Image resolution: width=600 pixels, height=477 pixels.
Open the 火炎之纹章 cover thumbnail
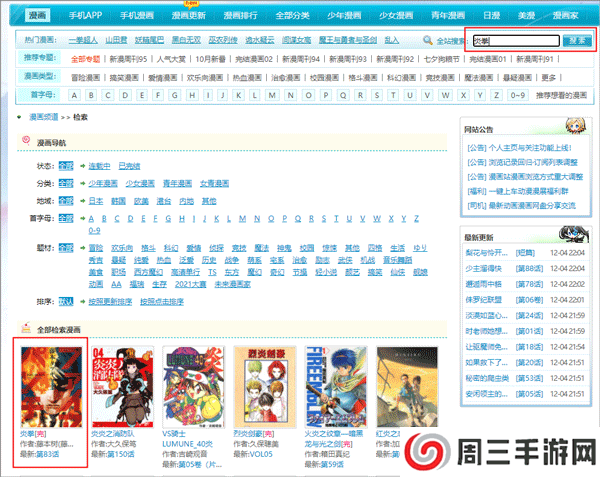tap(336, 387)
